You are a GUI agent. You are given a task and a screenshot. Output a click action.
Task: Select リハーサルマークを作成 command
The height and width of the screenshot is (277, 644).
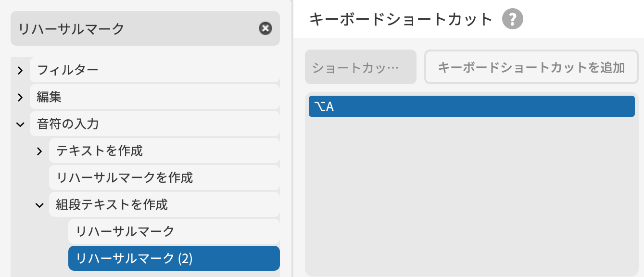(x=125, y=178)
